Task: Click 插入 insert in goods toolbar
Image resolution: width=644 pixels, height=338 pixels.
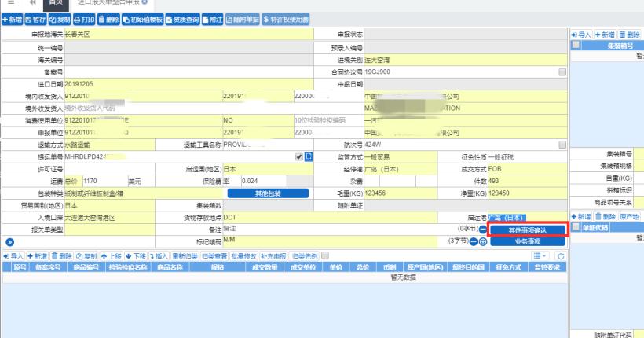Action: coord(159,256)
